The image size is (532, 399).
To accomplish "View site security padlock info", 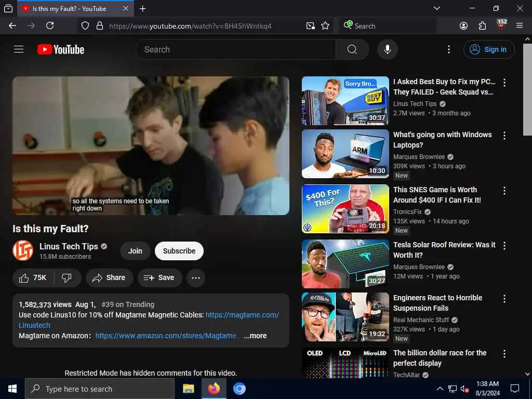I will coord(100,26).
